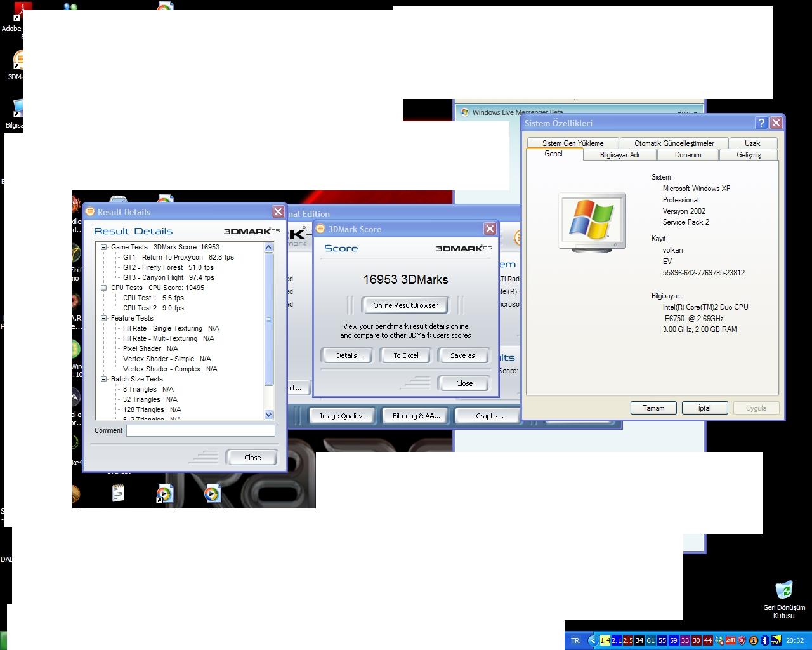The height and width of the screenshot is (650, 812).
Task: Select GT1 - Return To Proxycon row
Action: (178, 258)
